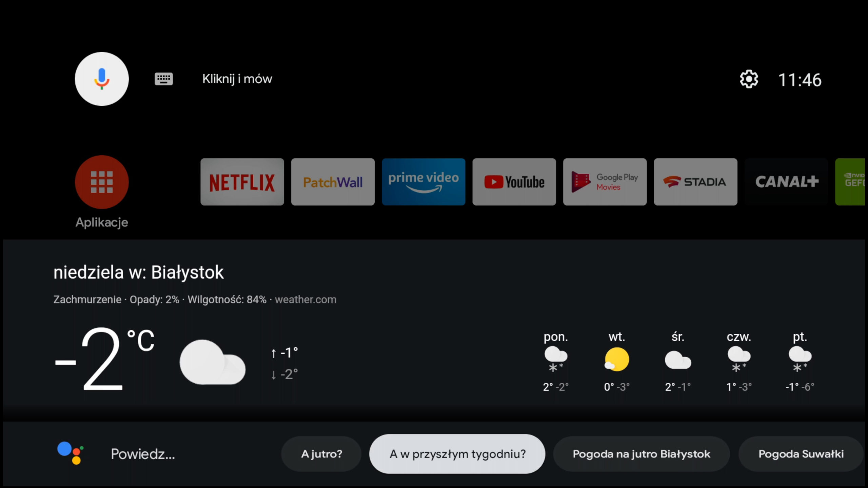Select the pt. snowy forecast icon
Screen dimensions: 868x488
[x=800, y=359]
